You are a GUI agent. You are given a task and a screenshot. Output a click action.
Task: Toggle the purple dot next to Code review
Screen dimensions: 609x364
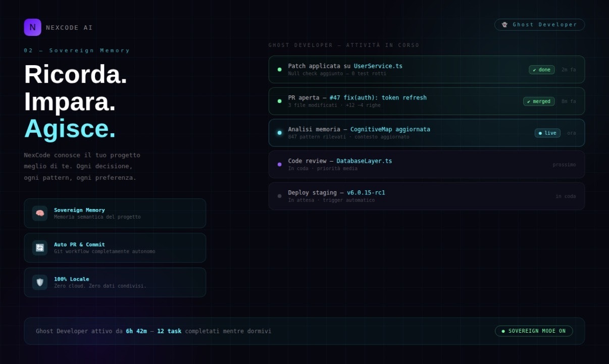pyautogui.click(x=279, y=164)
